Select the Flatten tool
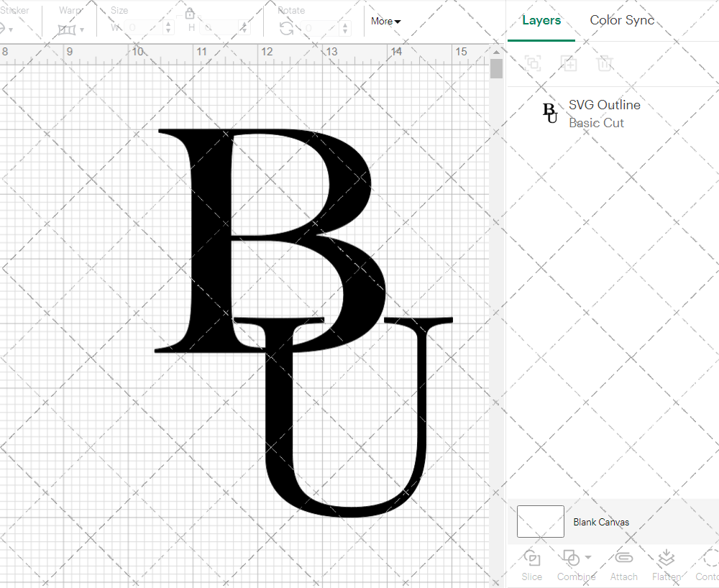Viewport: 719px width, 588px height. [x=666, y=565]
